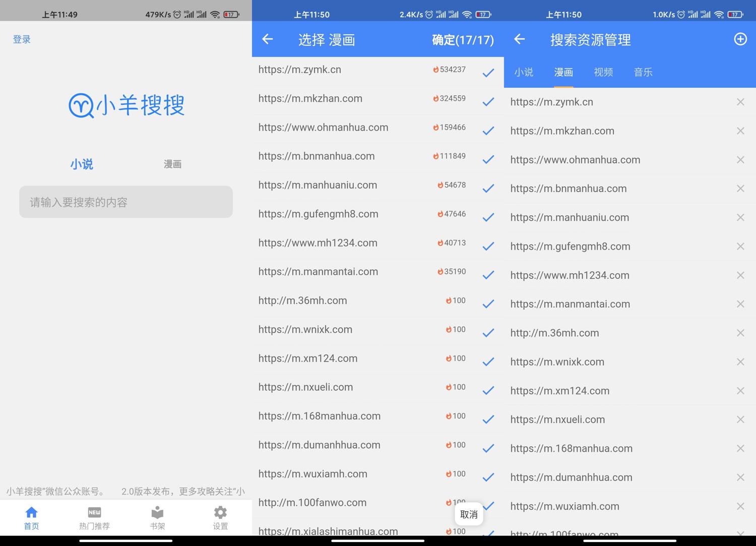Add new search source with plus icon

(x=740, y=39)
